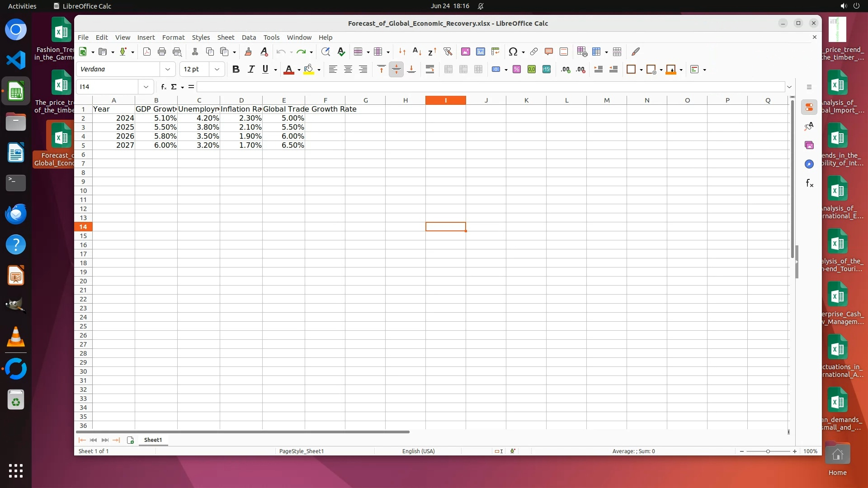This screenshot has height=488, width=868.
Task: Toggle Italic text style
Action: pos(251,70)
